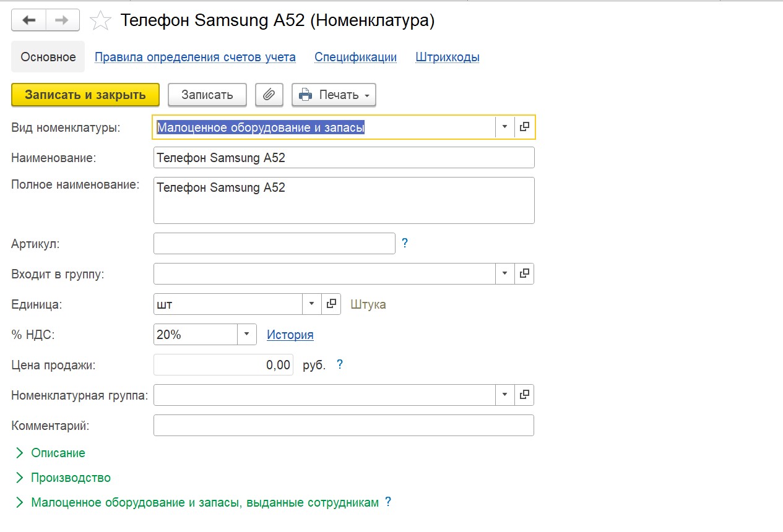This screenshot has height=532, width=783.
Task: Click into the Цена продажи field
Action: pyautogui.click(x=223, y=365)
